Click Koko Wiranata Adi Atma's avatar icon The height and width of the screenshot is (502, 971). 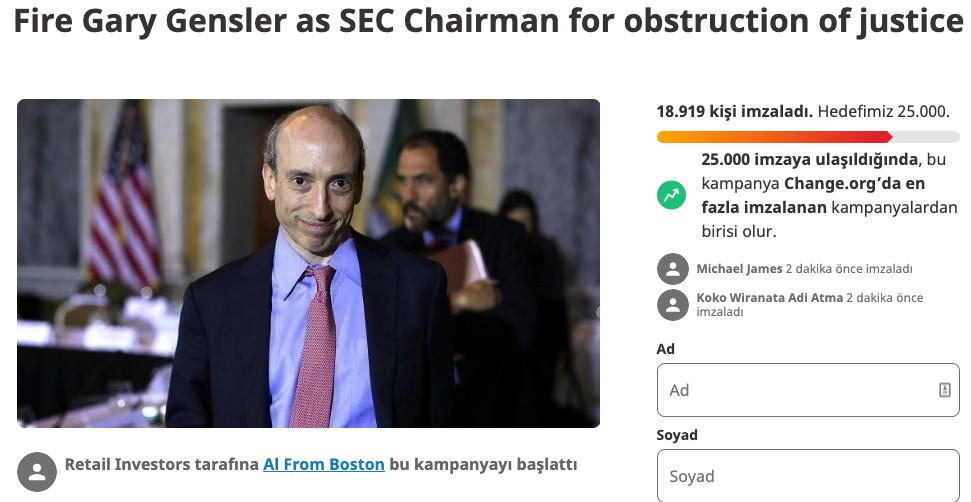pyautogui.click(x=673, y=305)
